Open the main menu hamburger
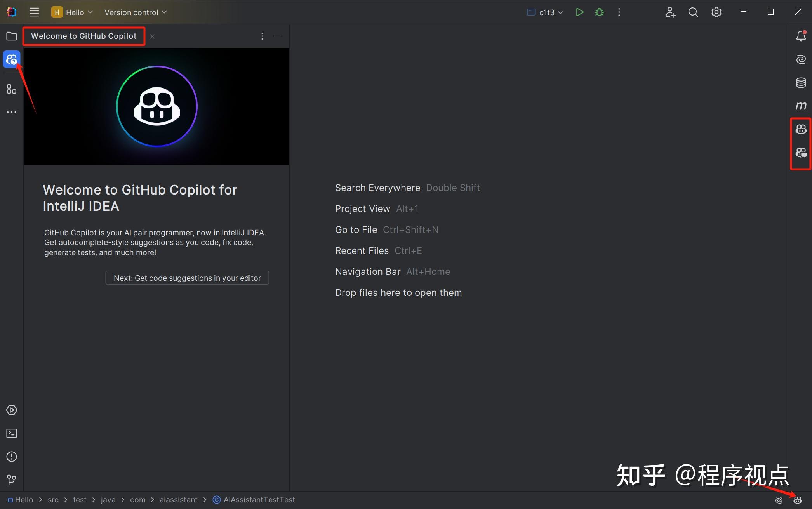This screenshot has height=509, width=812. (34, 12)
